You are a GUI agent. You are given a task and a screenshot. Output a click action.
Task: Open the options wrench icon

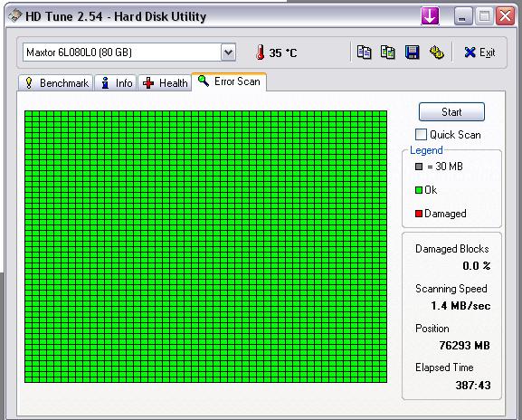point(436,52)
